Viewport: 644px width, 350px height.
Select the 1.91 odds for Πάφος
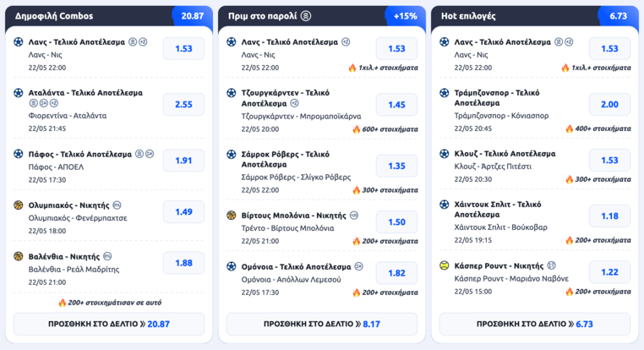[x=183, y=161]
